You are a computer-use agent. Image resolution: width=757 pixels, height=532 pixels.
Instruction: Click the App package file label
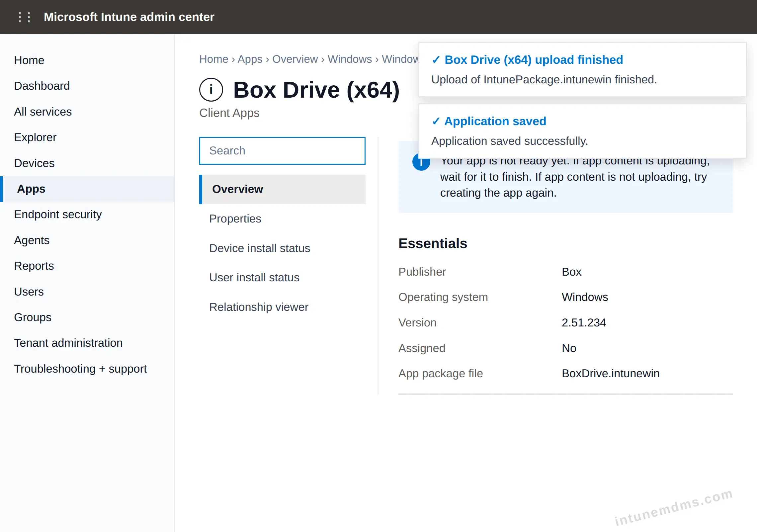point(441,373)
